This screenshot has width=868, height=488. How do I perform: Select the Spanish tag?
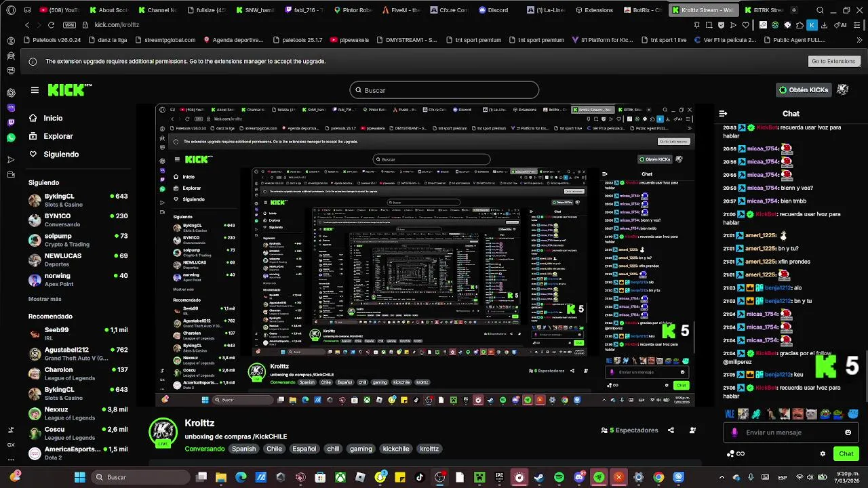pyautogui.click(x=243, y=449)
